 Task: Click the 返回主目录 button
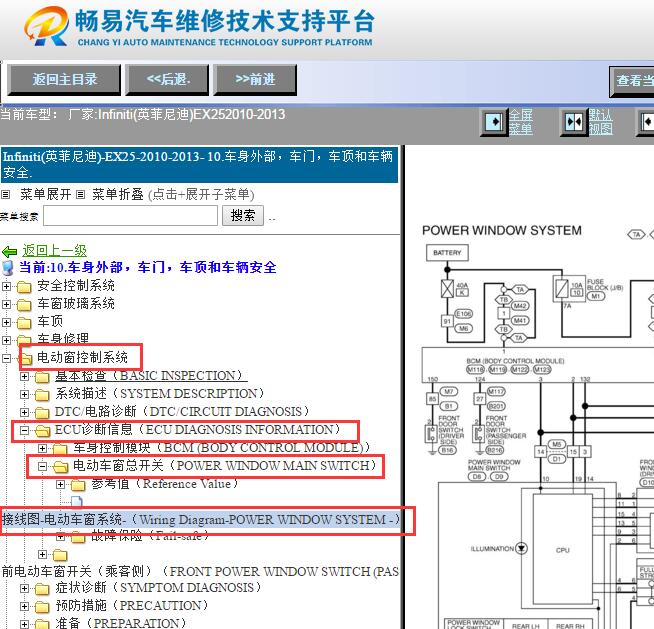pyautogui.click(x=64, y=80)
